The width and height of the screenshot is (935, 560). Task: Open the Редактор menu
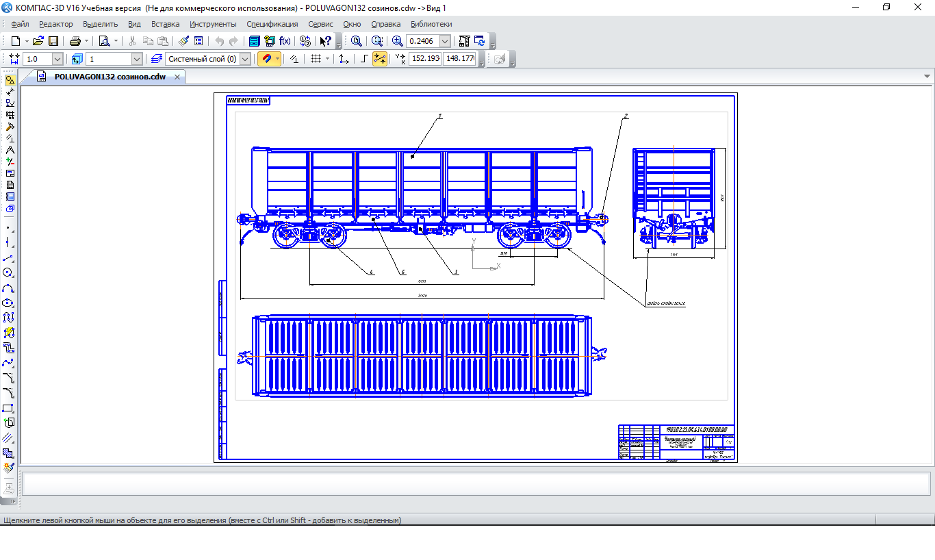[x=55, y=24]
